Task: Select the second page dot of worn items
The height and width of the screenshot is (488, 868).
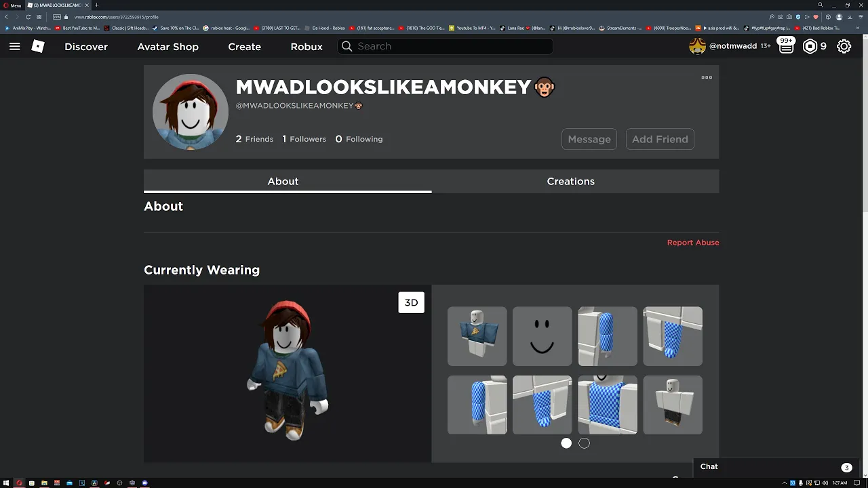Action: (x=584, y=443)
